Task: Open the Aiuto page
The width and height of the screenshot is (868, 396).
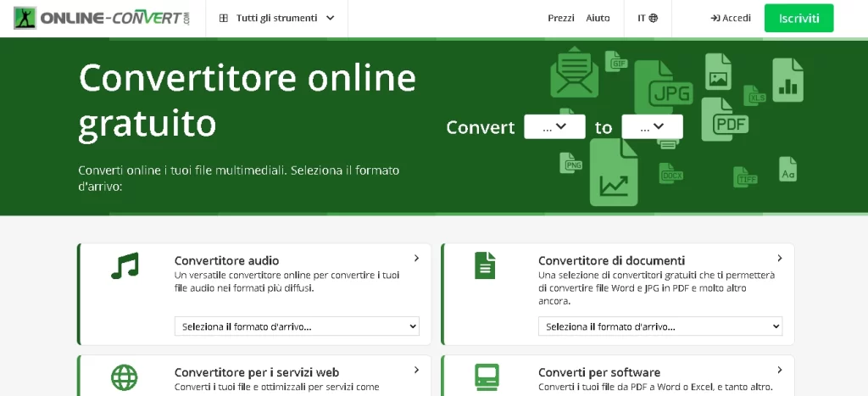Action: [x=598, y=19]
